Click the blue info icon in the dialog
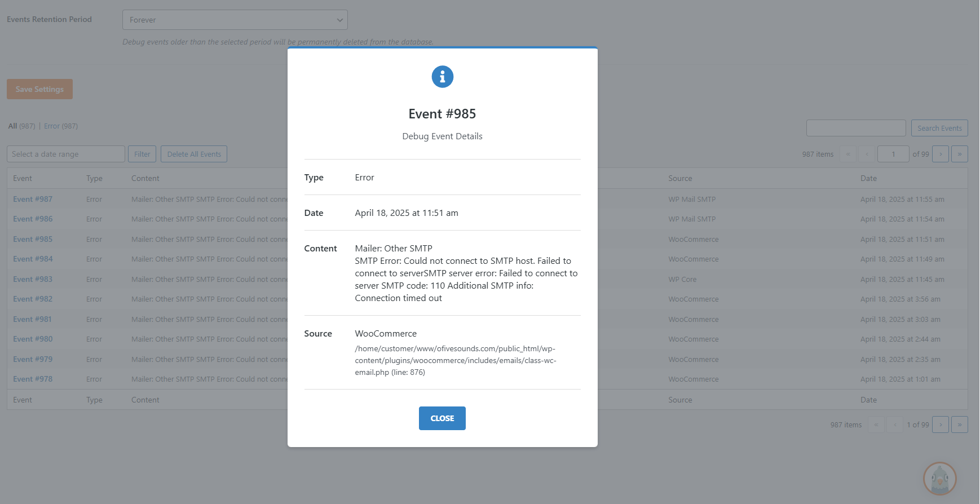 coord(442,77)
